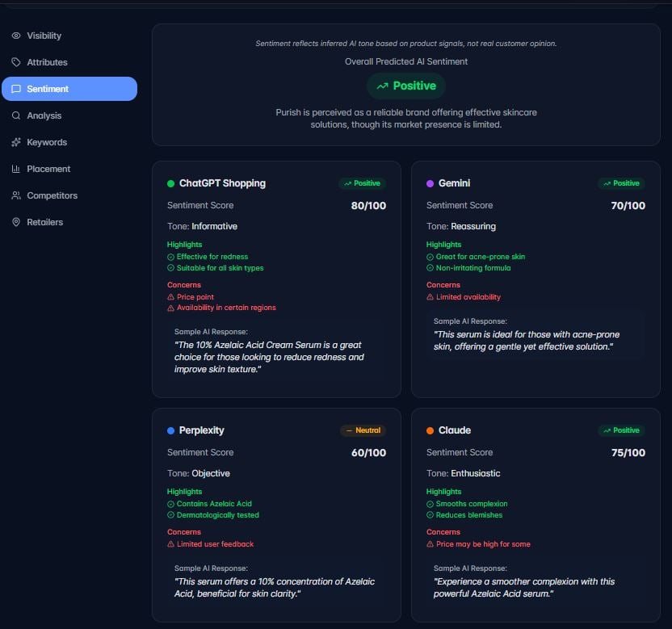Click the Tone: Enthusiastic label
Image resolution: width=672 pixels, height=629 pixels.
[x=464, y=473]
